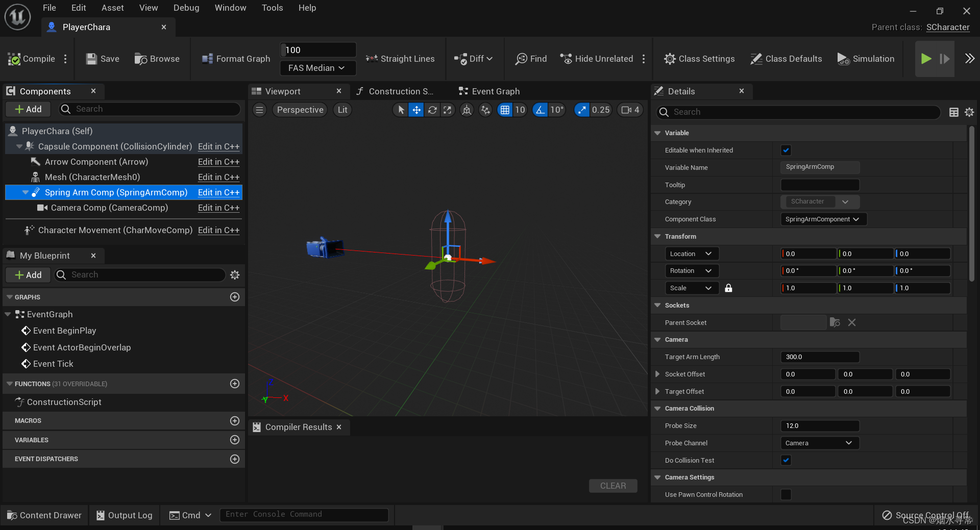Select Hide Unrelated nodes icon
The height and width of the screenshot is (530, 980).
click(x=566, y=59)
